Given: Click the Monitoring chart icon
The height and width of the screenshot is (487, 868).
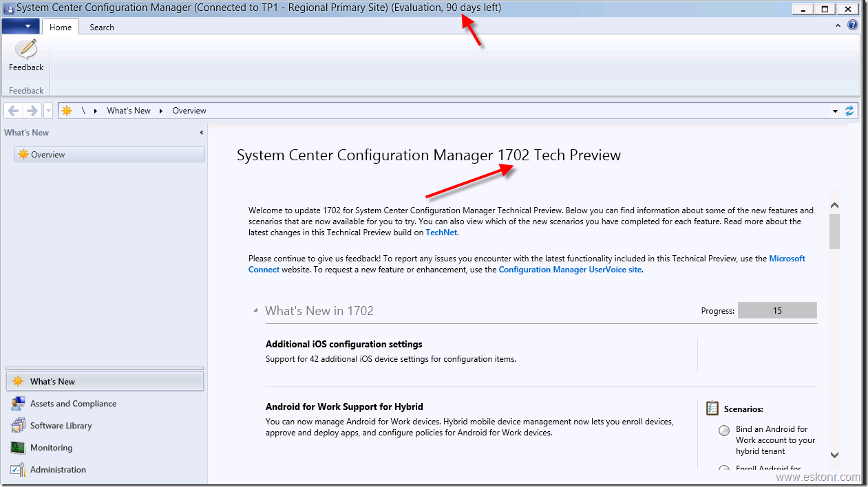Looking at the screenshot, I should (18, 448).
